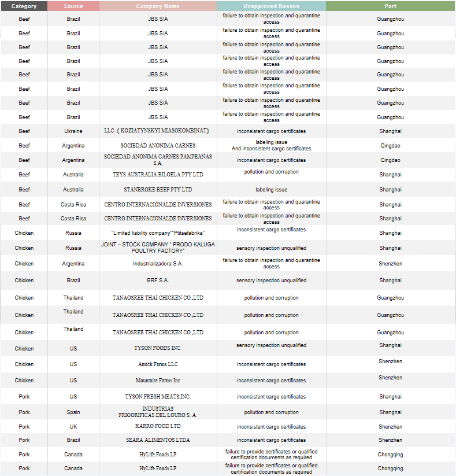Select Shenzhen port in Mountaire Farms row
Viewport: 456px width, 476px height.
390,381
